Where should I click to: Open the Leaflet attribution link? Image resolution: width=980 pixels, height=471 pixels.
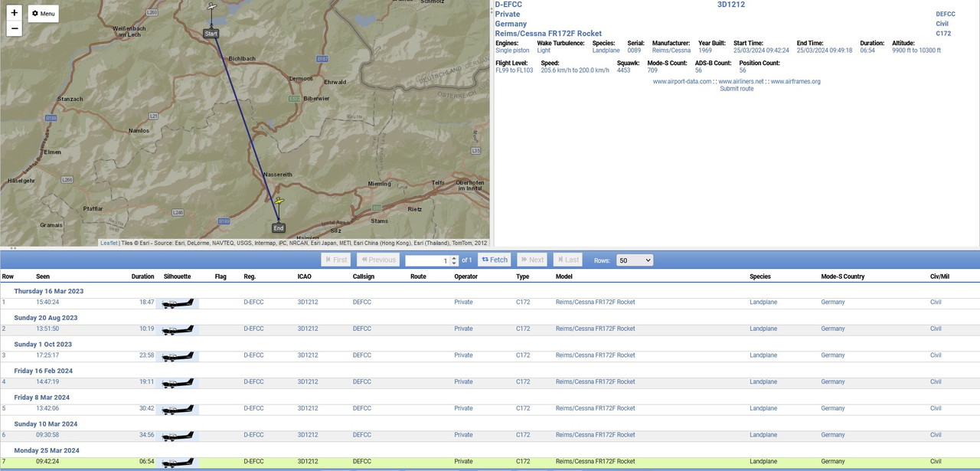(109, 243)
